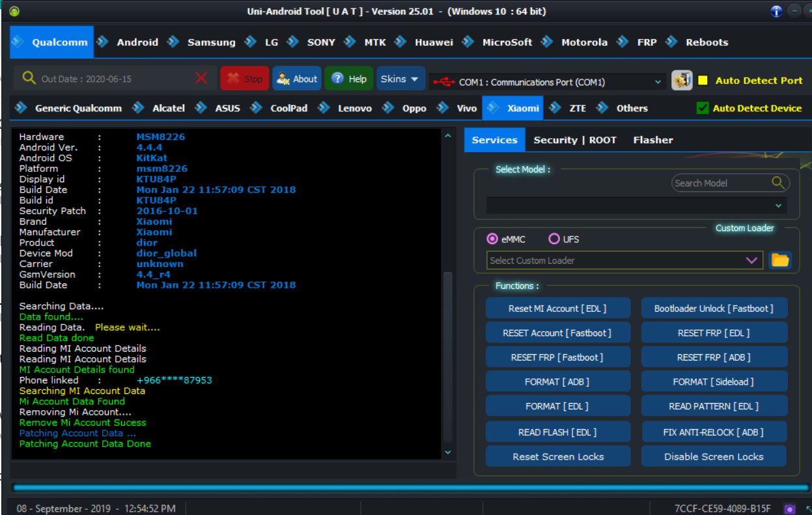Select the ZTE sub-tab
This screenshot has width=812, height=515.
568,108
